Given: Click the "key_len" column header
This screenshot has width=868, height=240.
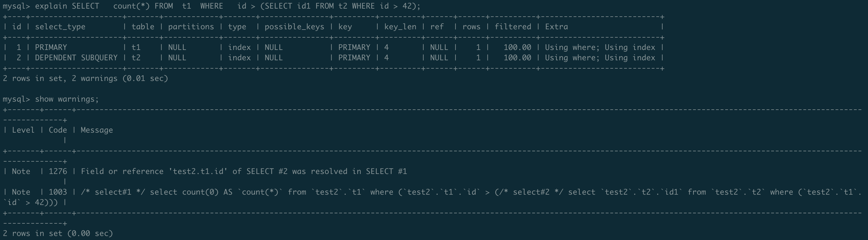Looking at the screenshot, I should click(400, 27).
